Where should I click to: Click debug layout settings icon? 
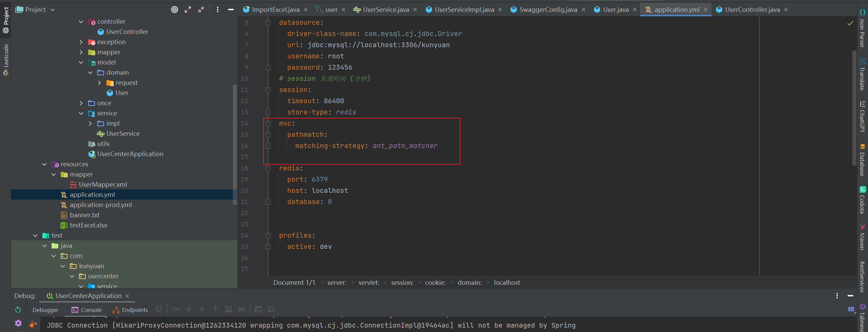(x=851, y=309)
